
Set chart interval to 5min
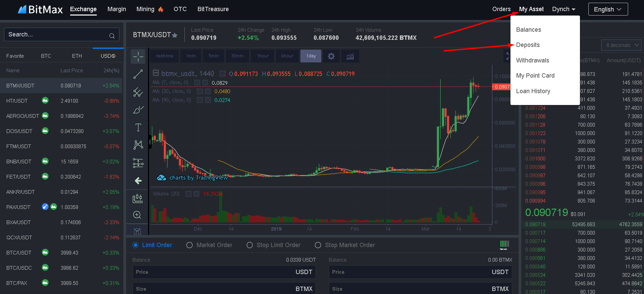[213, 56]
